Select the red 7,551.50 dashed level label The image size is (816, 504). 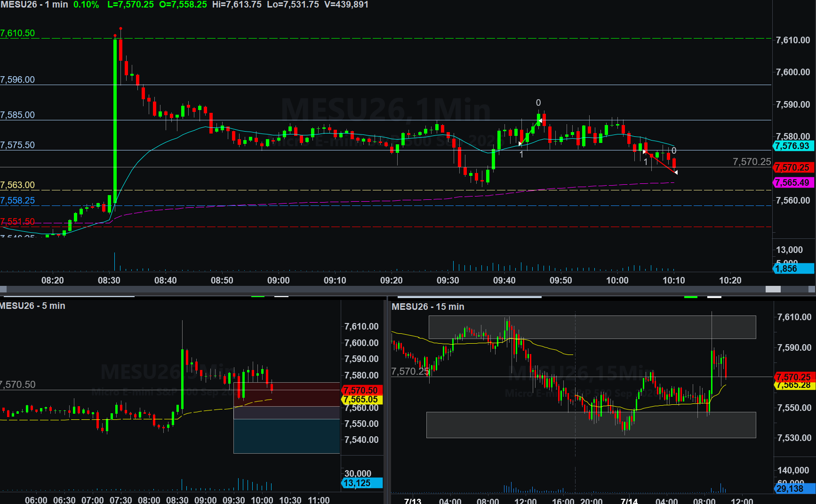tap(17, 221)
